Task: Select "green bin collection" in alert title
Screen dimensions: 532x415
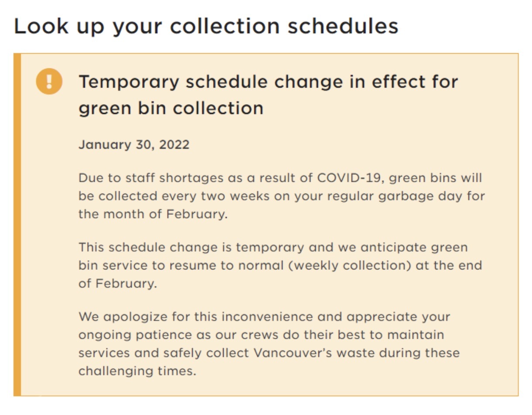Action: [x=171, y=108]
